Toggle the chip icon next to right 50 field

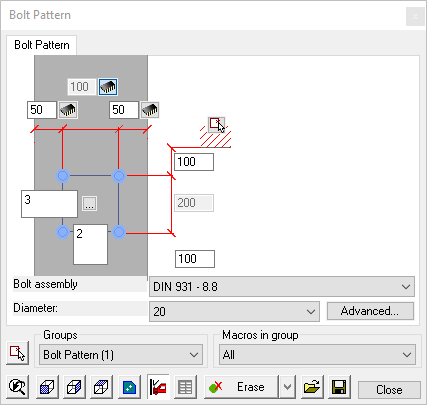click(150, 110)
